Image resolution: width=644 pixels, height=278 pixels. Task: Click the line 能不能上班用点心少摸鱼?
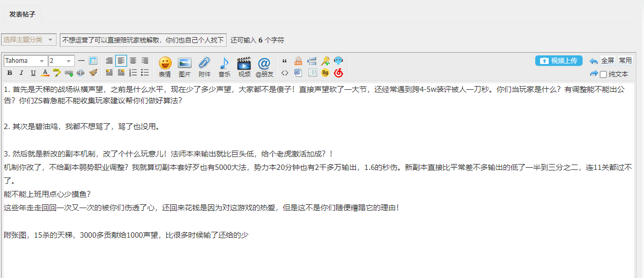point(47,194)
